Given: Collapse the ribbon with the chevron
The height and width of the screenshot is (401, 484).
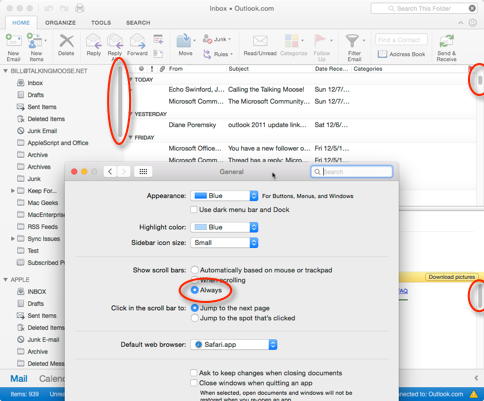Looking at the screenshot, I should [x=461, y=23].
